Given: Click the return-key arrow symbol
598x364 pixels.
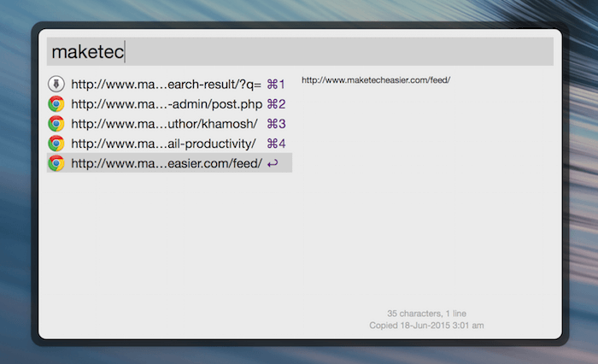Looking at the screenshot, I should point(273,163).
